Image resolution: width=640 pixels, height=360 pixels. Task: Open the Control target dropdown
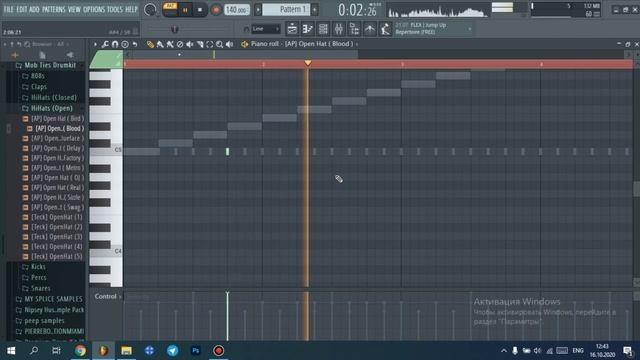pos(108,296)
